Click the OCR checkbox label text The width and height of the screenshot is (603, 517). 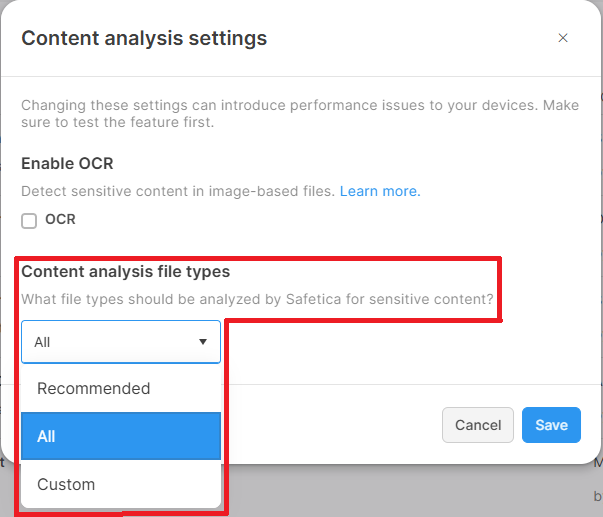[x=60, y=219]
